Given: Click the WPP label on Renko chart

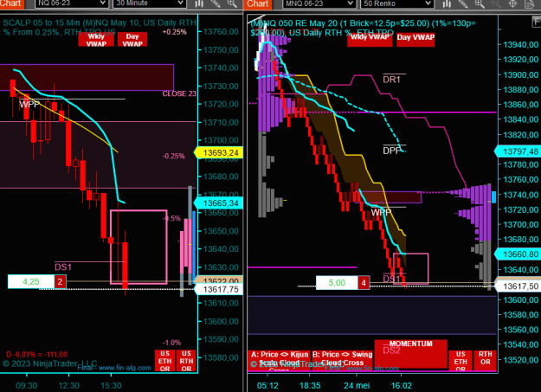Looking at the screenshot, I should click(x=381, y=212).
